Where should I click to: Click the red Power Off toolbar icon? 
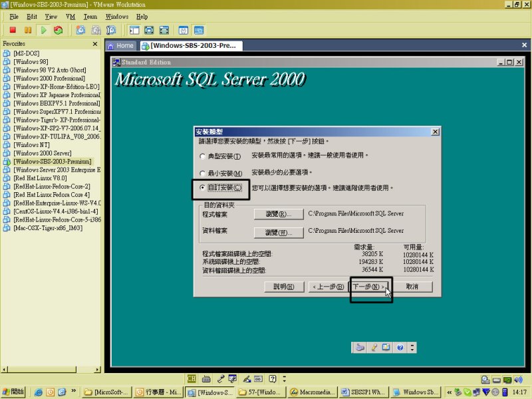(13, 30)
